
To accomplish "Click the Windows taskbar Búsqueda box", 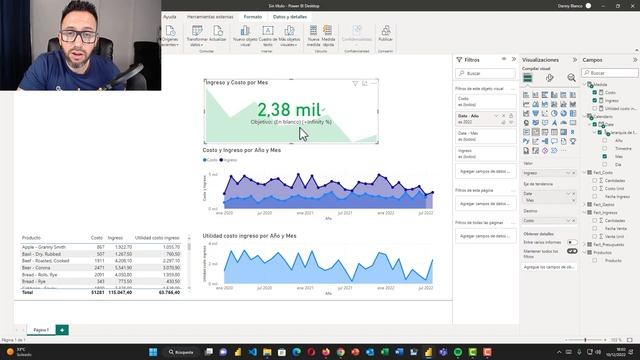I will (181, 352).
